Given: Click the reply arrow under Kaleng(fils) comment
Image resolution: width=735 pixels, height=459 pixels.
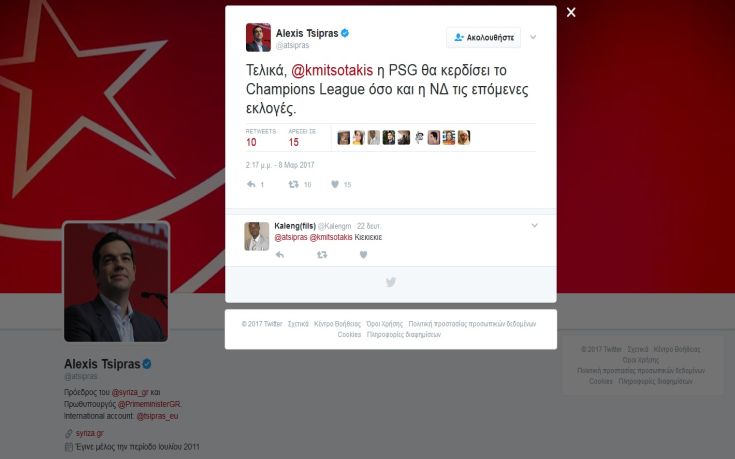Looking at the screenshot, I should tap(280, 255).
